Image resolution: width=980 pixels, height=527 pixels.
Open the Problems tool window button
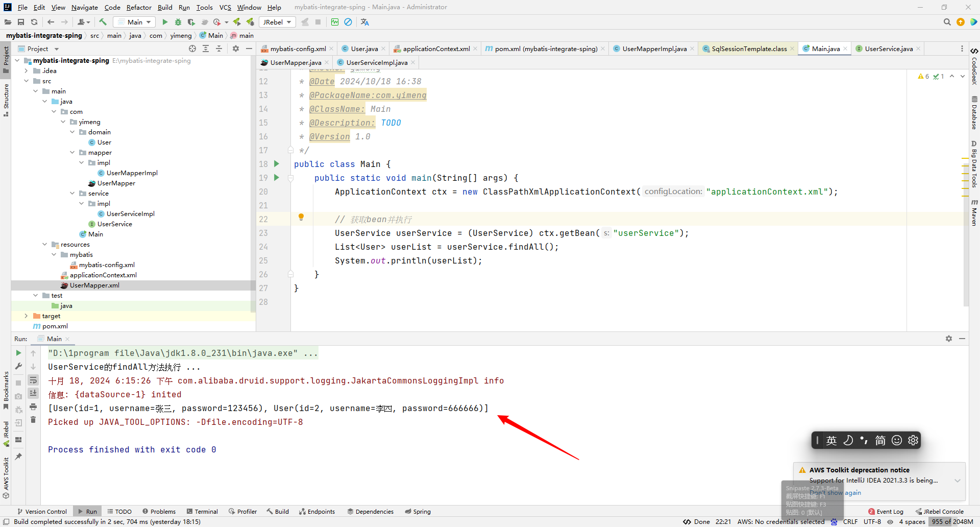click(159, 511)
